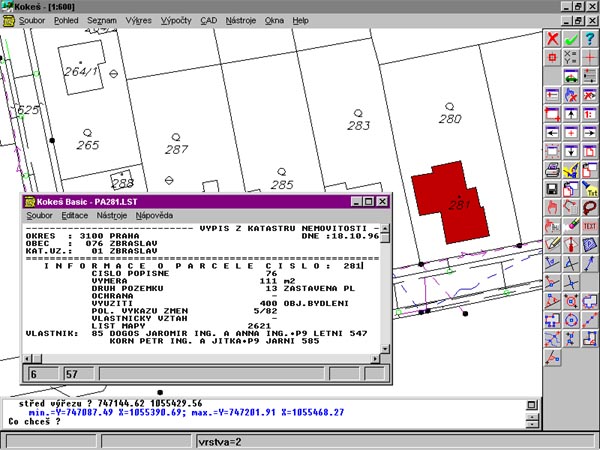Click the green car icon
Viewport: 600px width, 450px height.
click(571, 76)
